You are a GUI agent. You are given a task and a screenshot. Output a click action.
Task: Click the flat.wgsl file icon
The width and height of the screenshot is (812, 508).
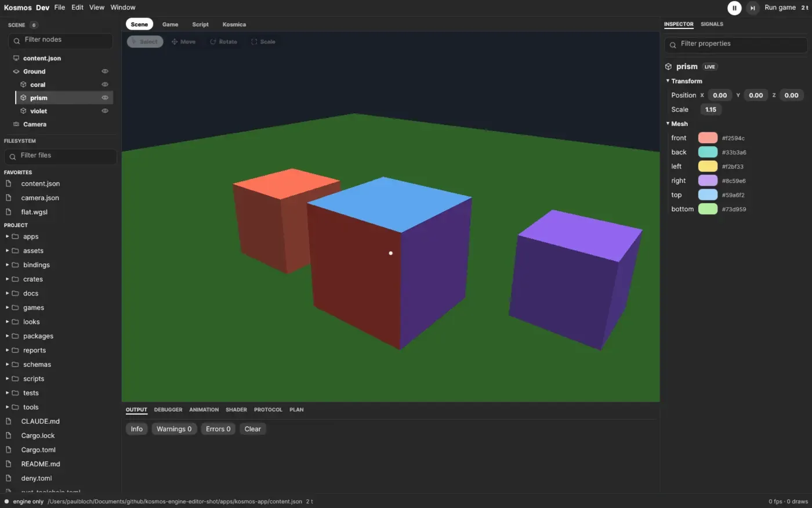(9, 212)
